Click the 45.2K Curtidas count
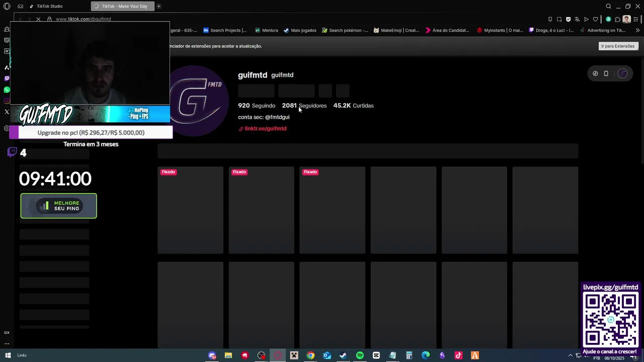The height and width of the screenshot is (362, 644). 353,106
